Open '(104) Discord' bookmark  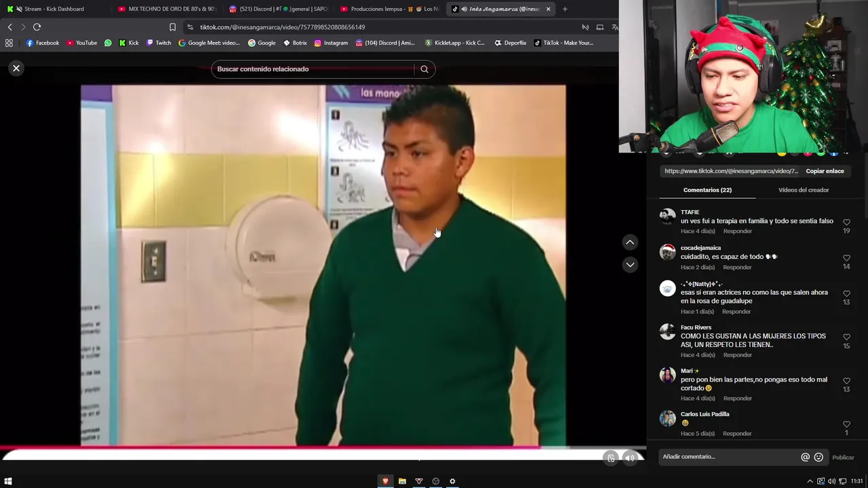coord(385,43)
